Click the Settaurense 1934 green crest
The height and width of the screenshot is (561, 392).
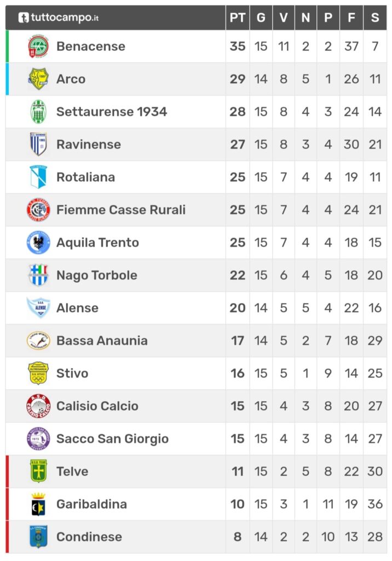[38, 112]
